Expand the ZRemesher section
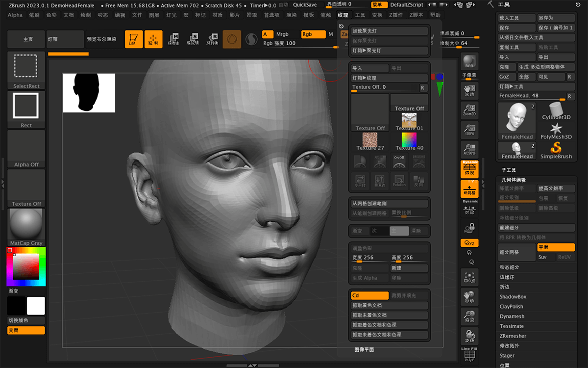Screen dimensions: 588x368 pos(513,336)
